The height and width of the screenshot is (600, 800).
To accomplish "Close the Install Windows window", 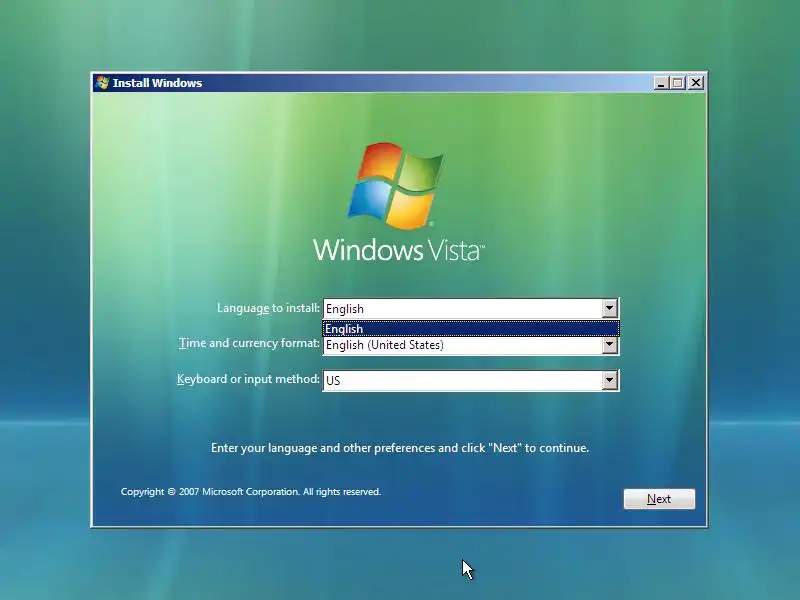I will tap(696, 83).
